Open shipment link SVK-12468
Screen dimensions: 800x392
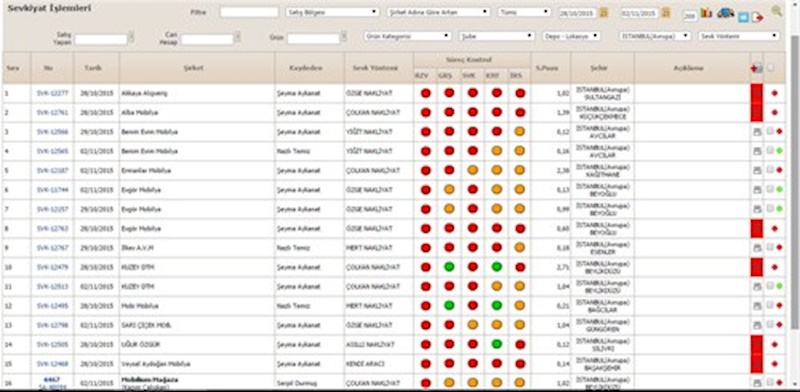coord(53,364)
